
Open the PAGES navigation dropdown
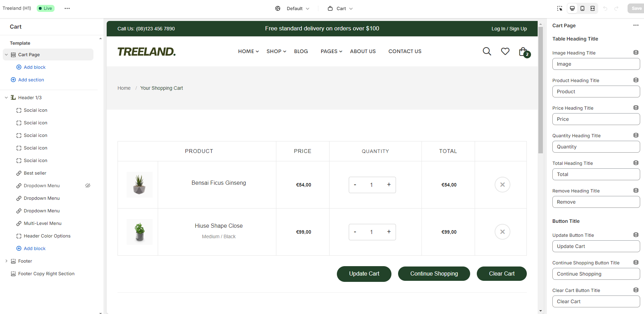coord(331,51)
